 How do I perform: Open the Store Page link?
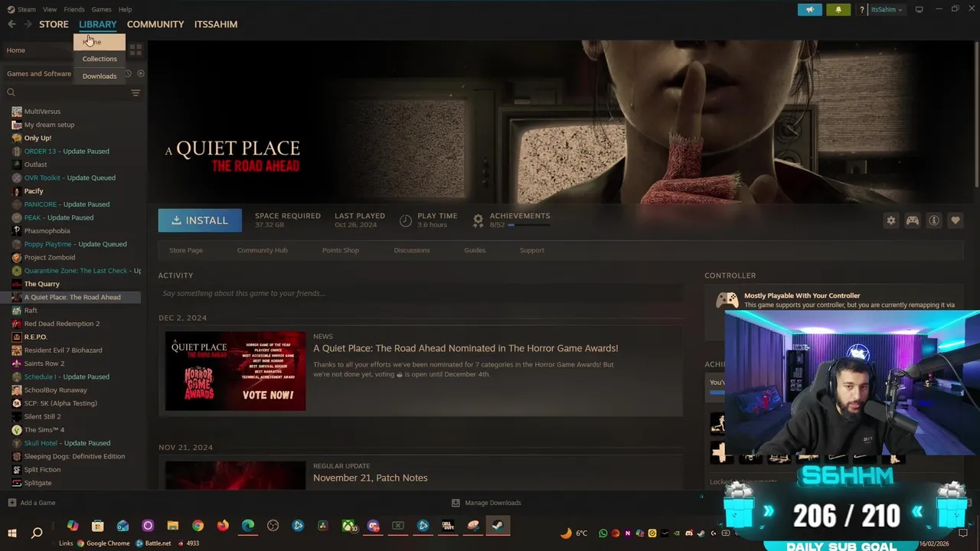[186, 250]
